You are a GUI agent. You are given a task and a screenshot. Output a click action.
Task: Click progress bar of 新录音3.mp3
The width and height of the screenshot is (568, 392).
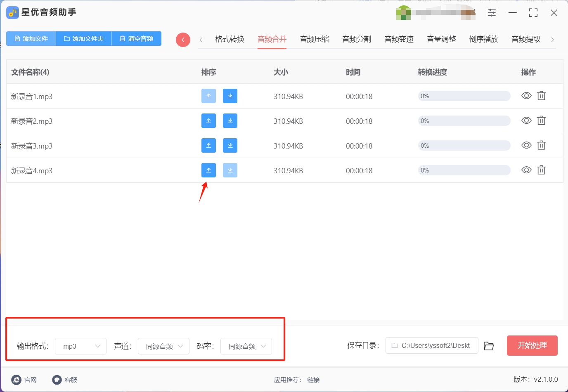[464, 146]
